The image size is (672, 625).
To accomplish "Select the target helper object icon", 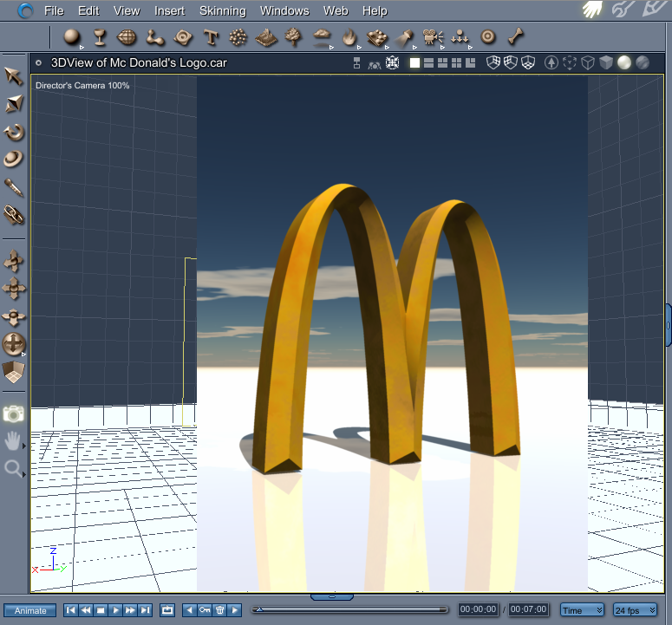I will pyautogui.click(x=487, y=37).
